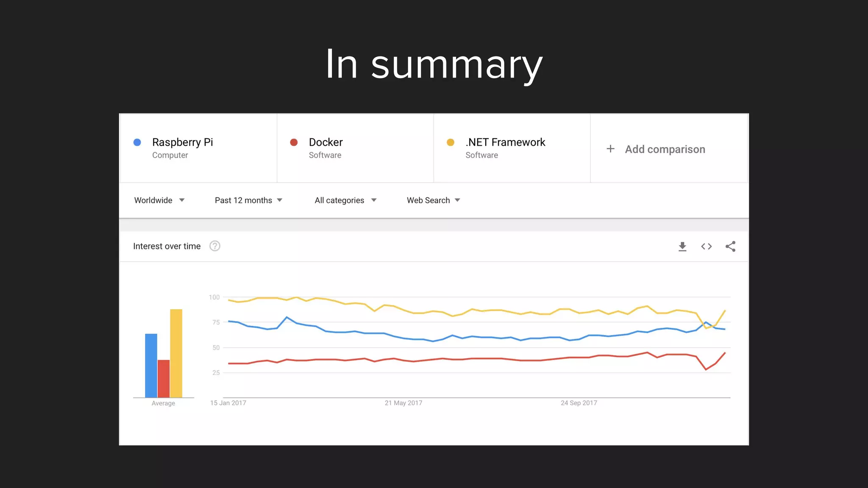Click the red dot beside Docker
This screenshot has height=488, width=868.
(294, 142)
